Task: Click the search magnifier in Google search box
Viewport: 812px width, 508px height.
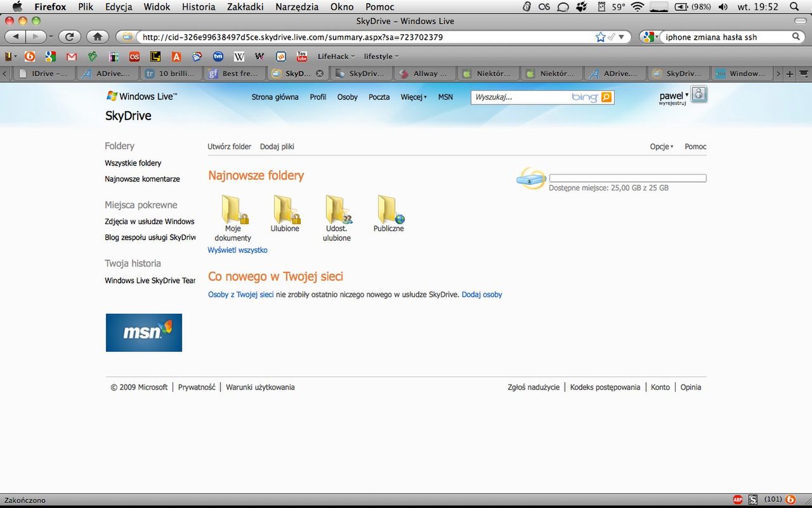Action: click(x=796, y=37)
